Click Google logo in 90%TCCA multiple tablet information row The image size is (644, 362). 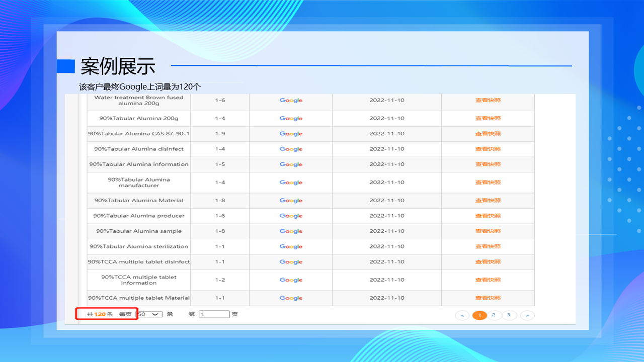click(291, 280)
